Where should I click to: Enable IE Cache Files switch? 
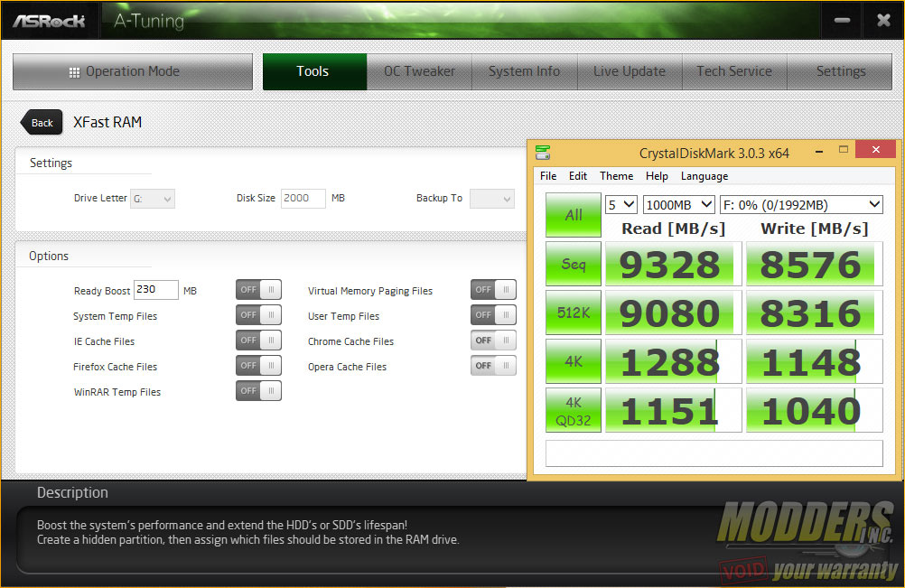[x=258, y=341]
